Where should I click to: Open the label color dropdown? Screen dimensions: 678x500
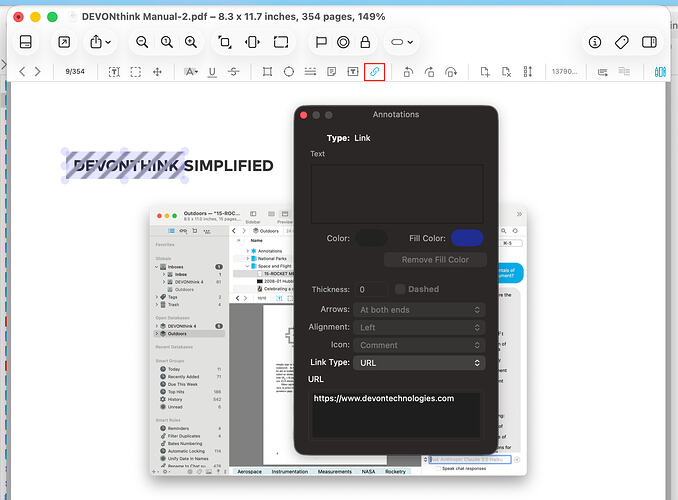coord(402,42)
